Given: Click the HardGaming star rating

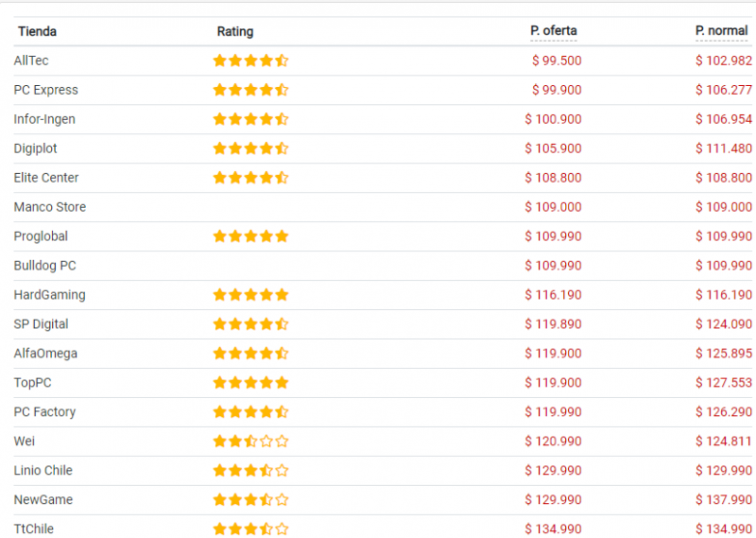Looking at the screenshot, I should (x=250, y=295).
